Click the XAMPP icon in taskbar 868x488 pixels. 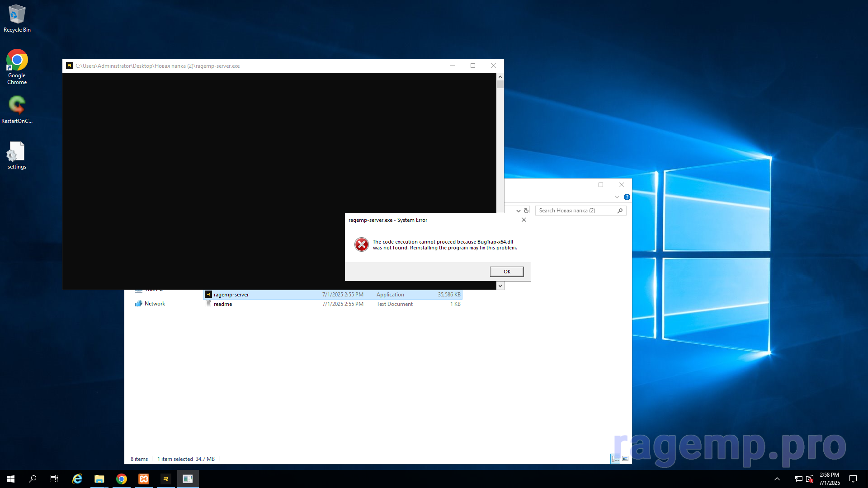[x=144, y=479]
